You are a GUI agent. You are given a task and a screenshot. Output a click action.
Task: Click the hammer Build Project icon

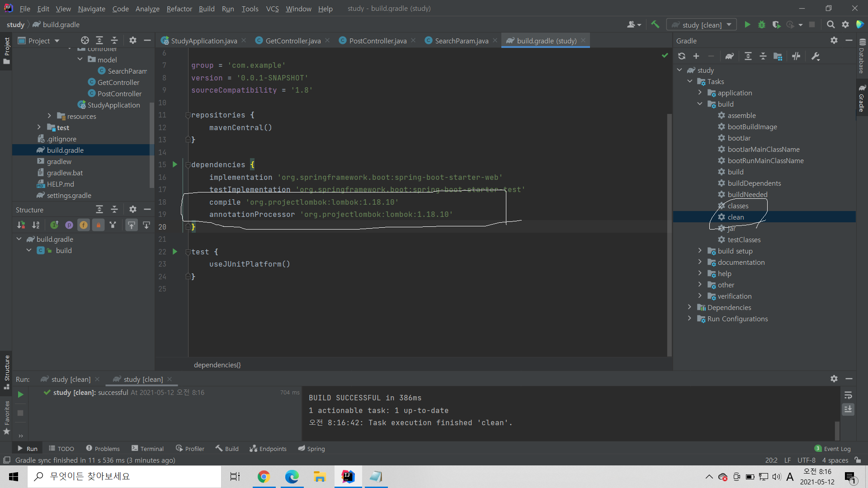(x=655, y=25)
